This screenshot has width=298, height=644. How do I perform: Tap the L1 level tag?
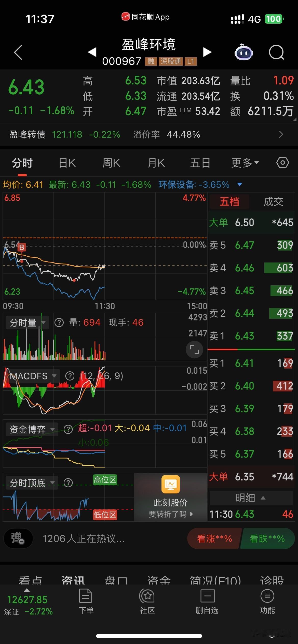point(191,61)
